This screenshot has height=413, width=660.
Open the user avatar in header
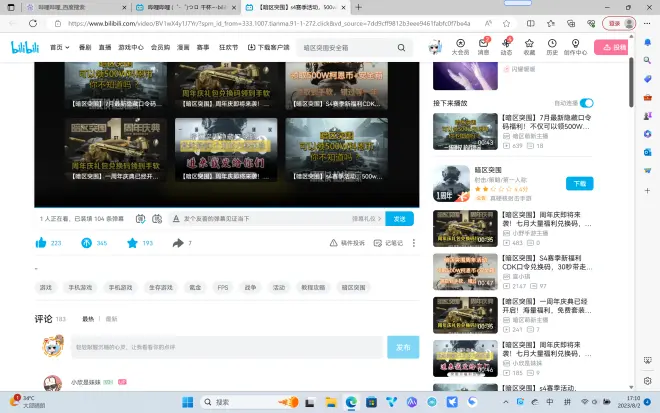(x=435, y=47)
